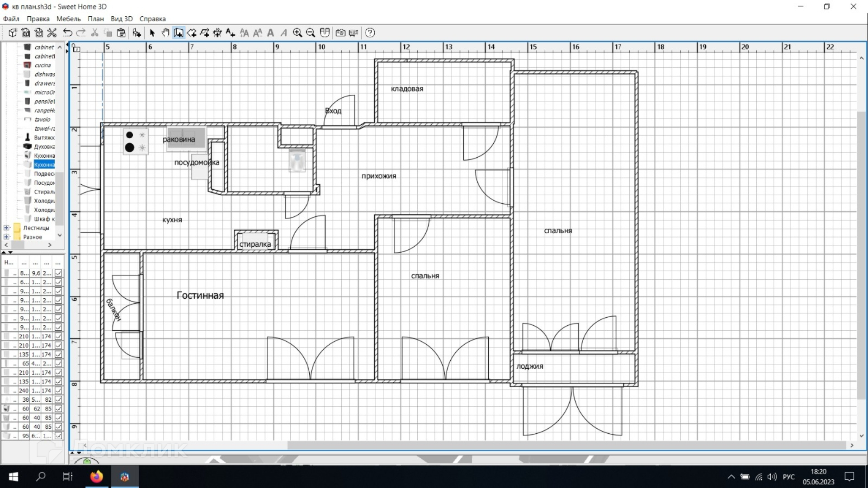Click the New home toolbar icon

coord(13,33)
